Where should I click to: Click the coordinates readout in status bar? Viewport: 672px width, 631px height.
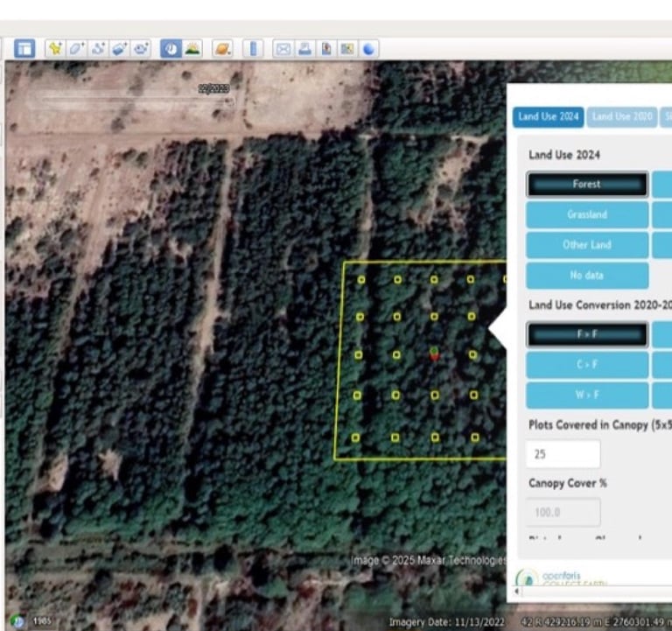pyautogui.click(x=596, y=621)
